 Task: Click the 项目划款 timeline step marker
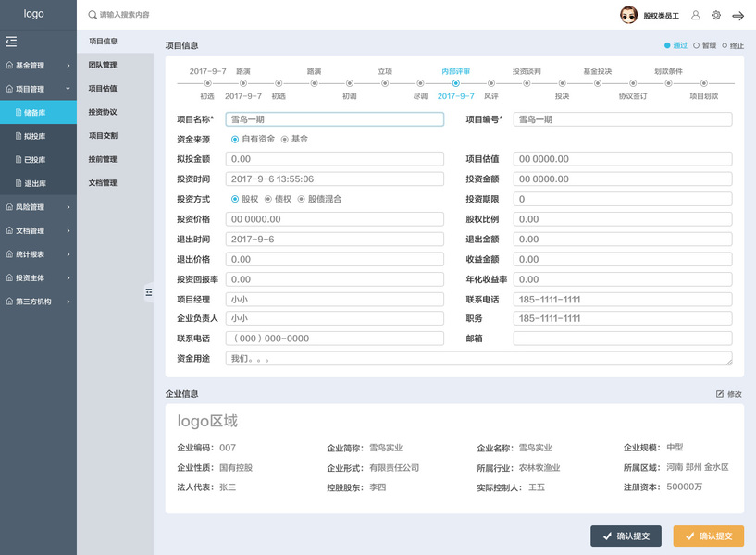tap(704, 83)
